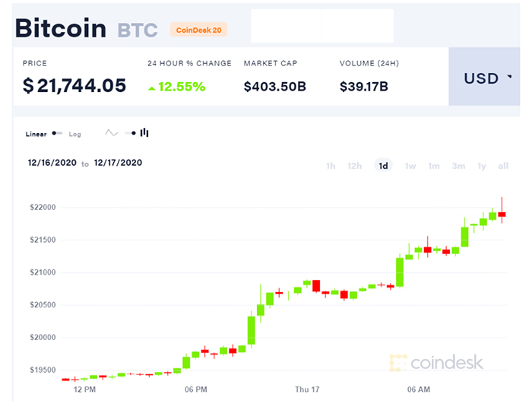Screen dimensions: 532x407
Task: Select the candlestick chart icon
Action: pos(144,132)
